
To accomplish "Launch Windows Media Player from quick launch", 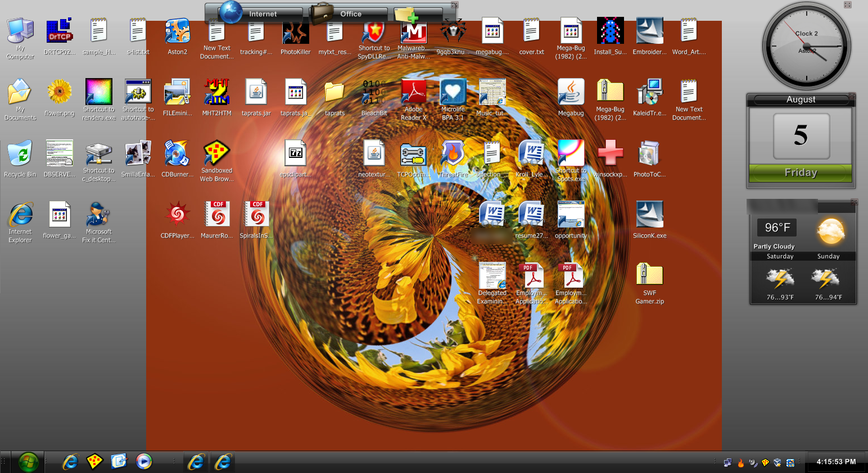I will (144, 461).
